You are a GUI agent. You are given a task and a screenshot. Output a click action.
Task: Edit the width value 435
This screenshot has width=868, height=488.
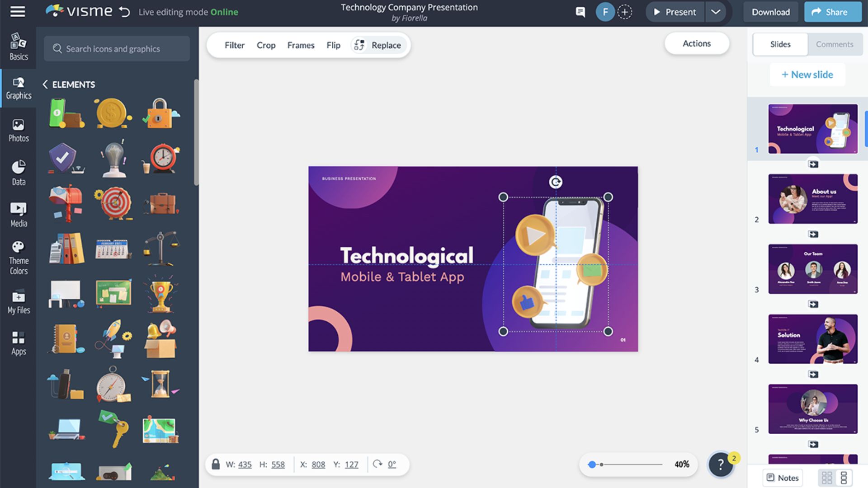[245, 465]
